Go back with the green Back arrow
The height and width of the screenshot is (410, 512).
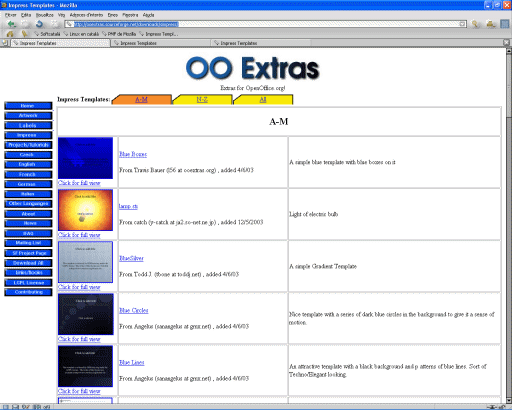(12, 24)
